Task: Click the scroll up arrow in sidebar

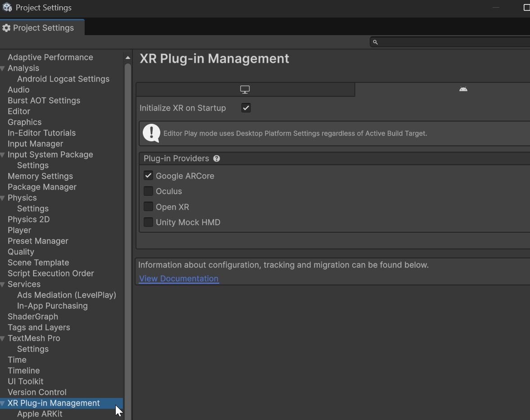Action: pos(128,58)
